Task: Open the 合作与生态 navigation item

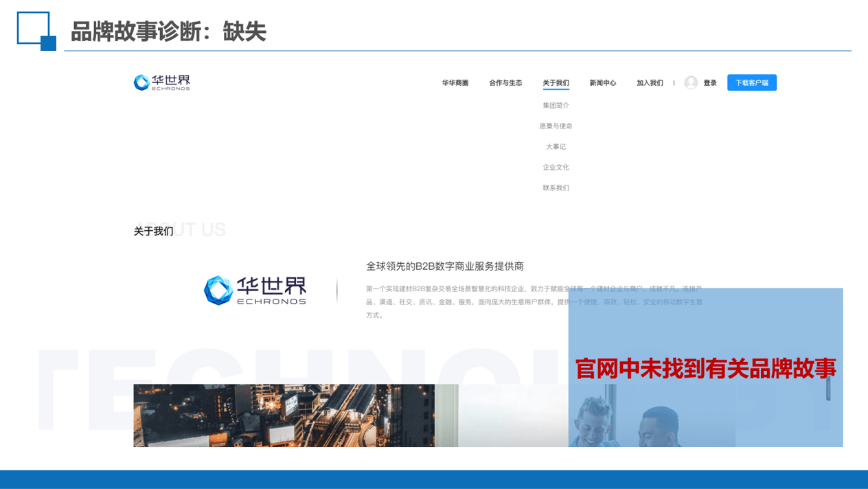Action: [x=505, y=83]
